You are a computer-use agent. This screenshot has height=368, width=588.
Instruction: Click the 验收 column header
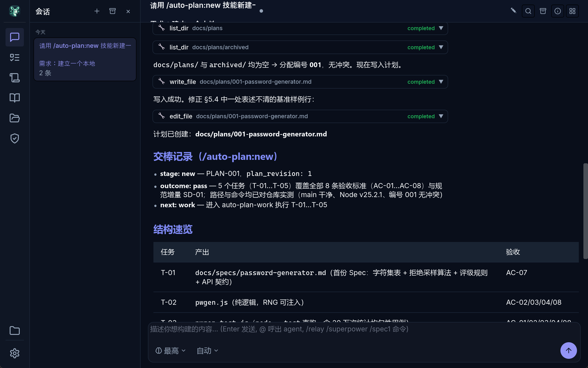click(513, 252)
